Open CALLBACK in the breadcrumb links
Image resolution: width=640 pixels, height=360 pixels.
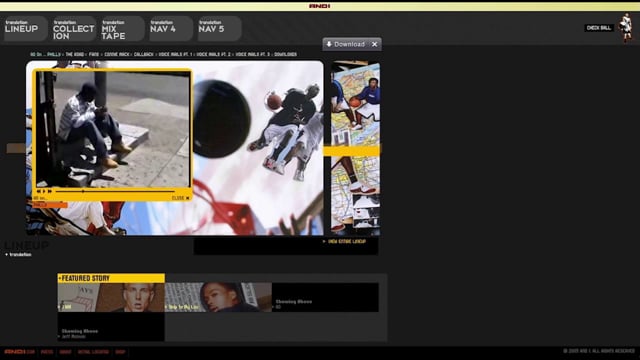(144, 54)
